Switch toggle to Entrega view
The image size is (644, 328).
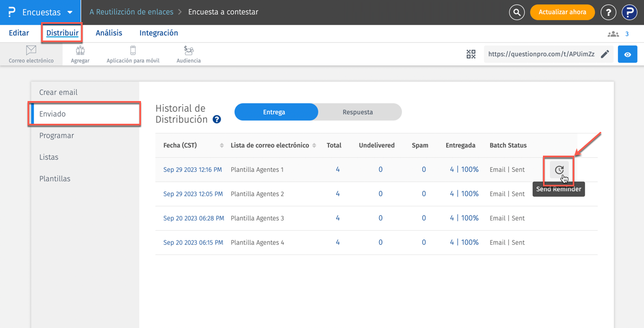[x=274, y=112]
